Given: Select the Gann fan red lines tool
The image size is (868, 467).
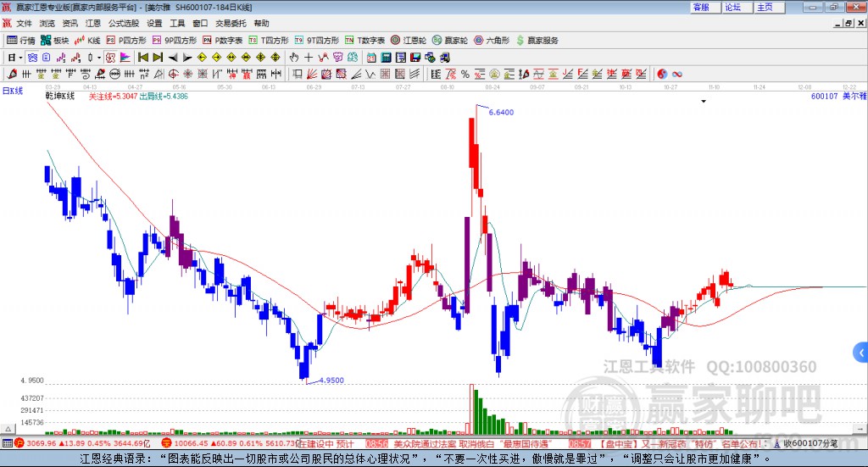Looking at the screenshot, I should pyautogui.click(x=312, y=74).
